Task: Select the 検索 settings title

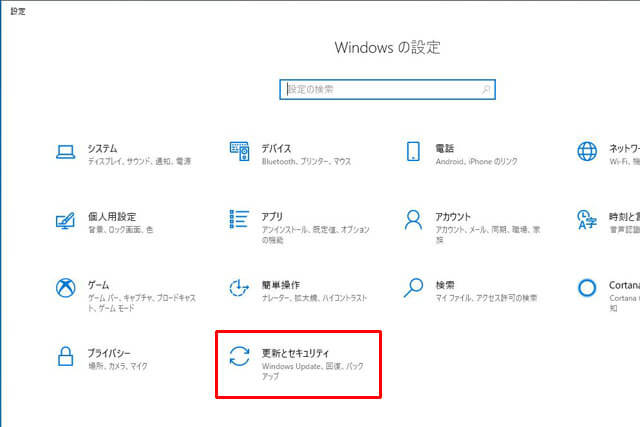Action: [445, 285]
